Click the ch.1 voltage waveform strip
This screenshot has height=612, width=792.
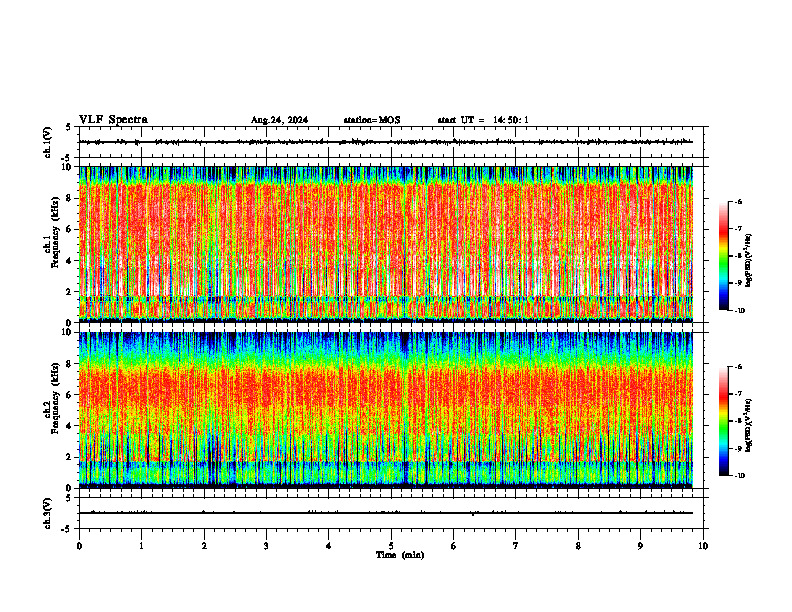click(393, 142)
